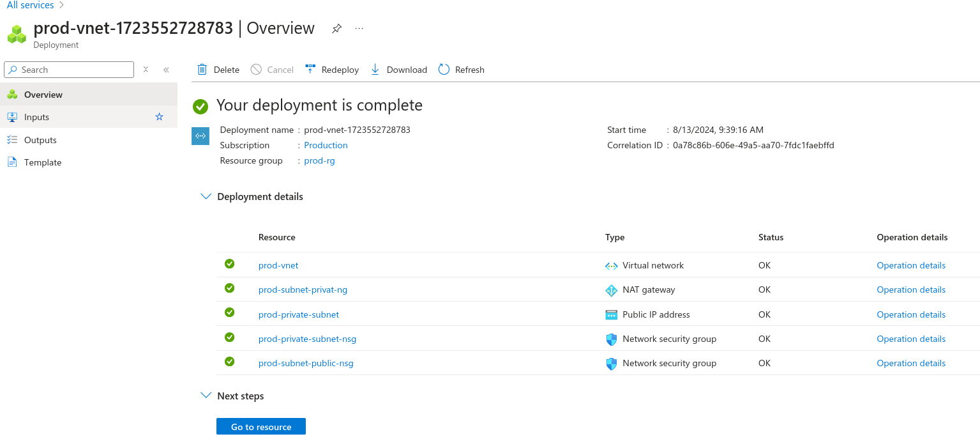The image size is (980, 448).
Task: Open the Production subscription link
Action: click(326, 145)
